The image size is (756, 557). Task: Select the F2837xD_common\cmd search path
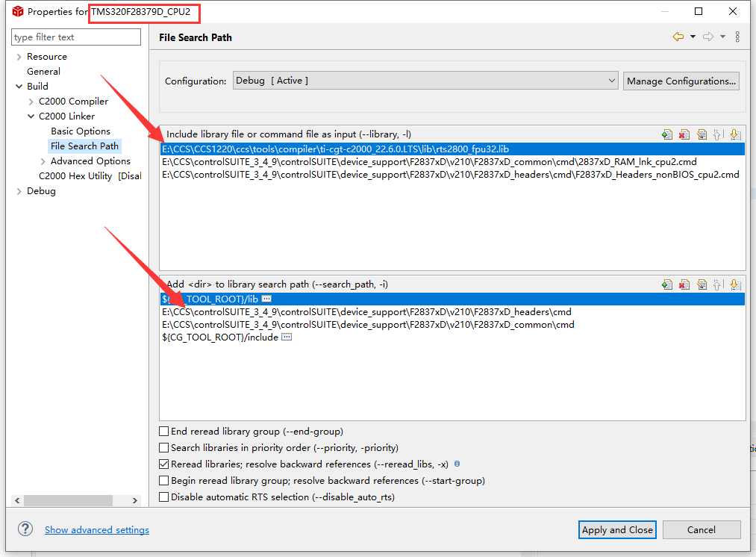tap(452, 325)
